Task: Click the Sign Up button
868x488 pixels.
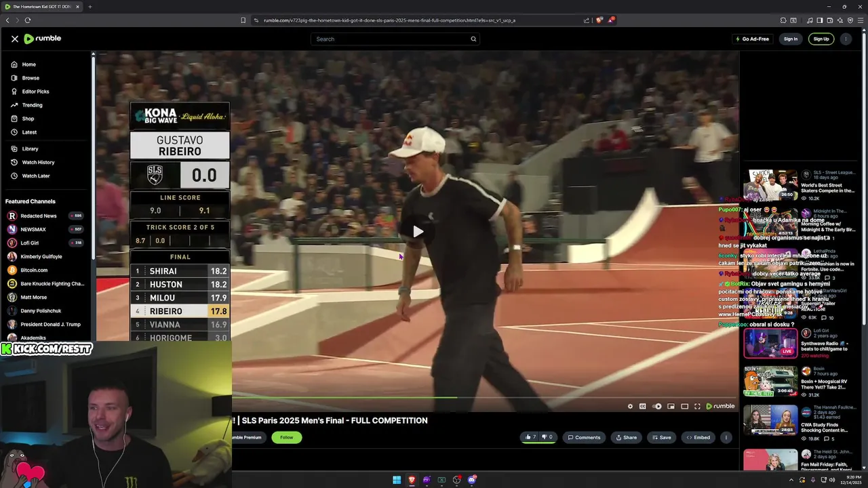Action: click(821, 39)
